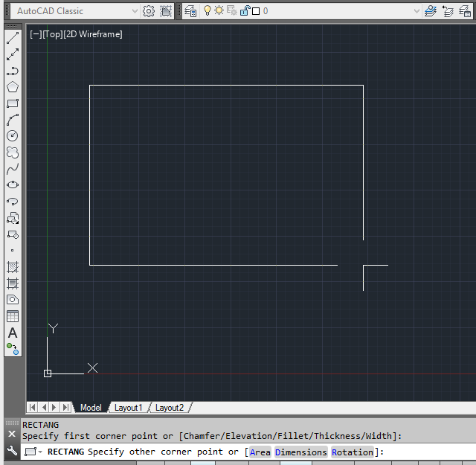Image resolution: width=476 pixels, height=465 pixels.
Task: Select the Rectangle tool
Action: click(x=13, y=103)
